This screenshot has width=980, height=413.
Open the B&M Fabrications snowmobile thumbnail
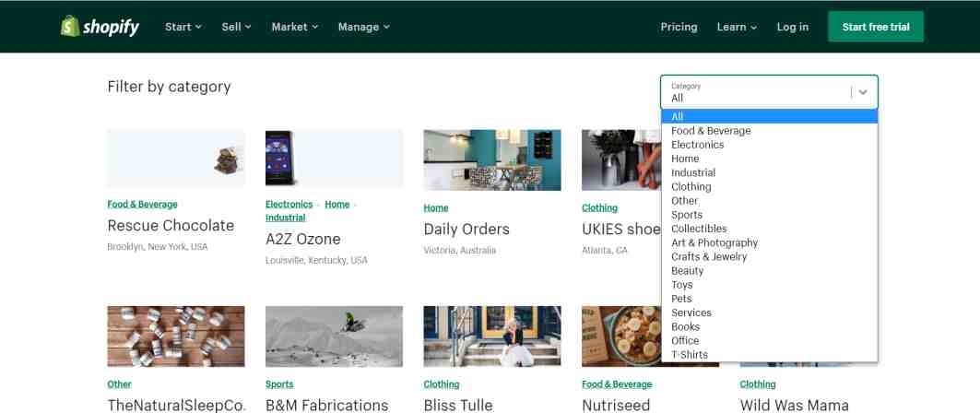point(335,336)
